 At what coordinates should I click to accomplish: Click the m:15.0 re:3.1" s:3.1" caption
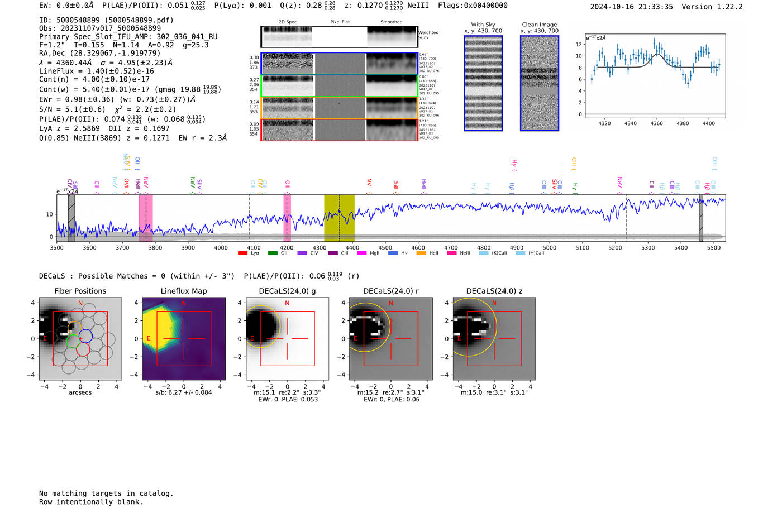[x=494, y=392]
